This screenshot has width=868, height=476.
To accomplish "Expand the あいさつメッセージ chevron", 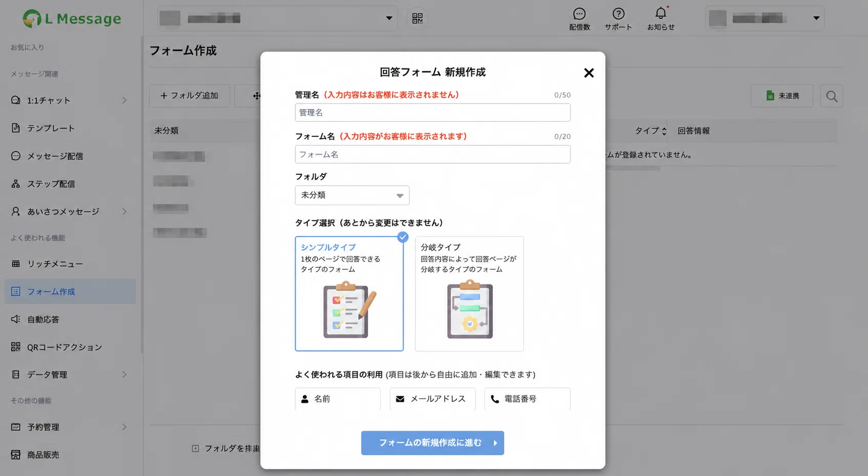I will (x=124, y=211).
